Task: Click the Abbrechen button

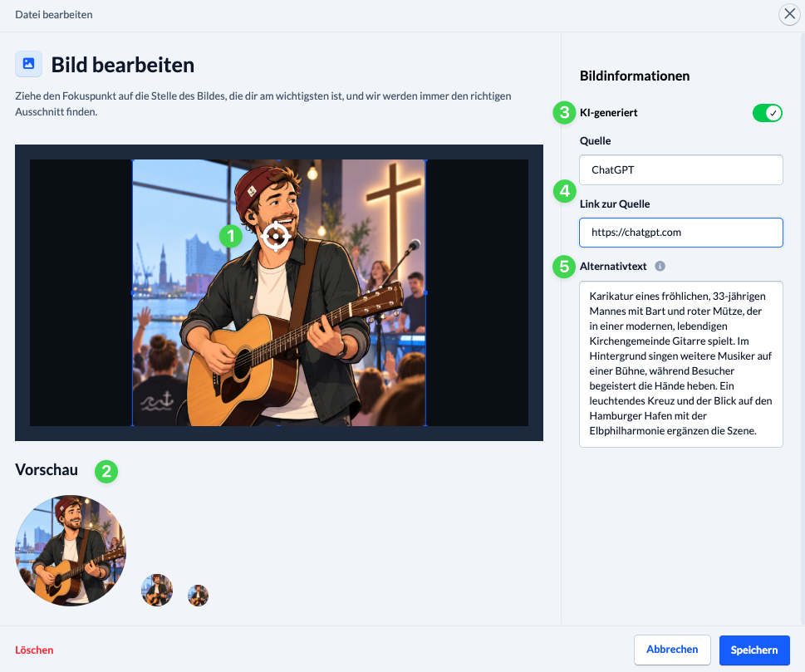Action: coord(672,650)
